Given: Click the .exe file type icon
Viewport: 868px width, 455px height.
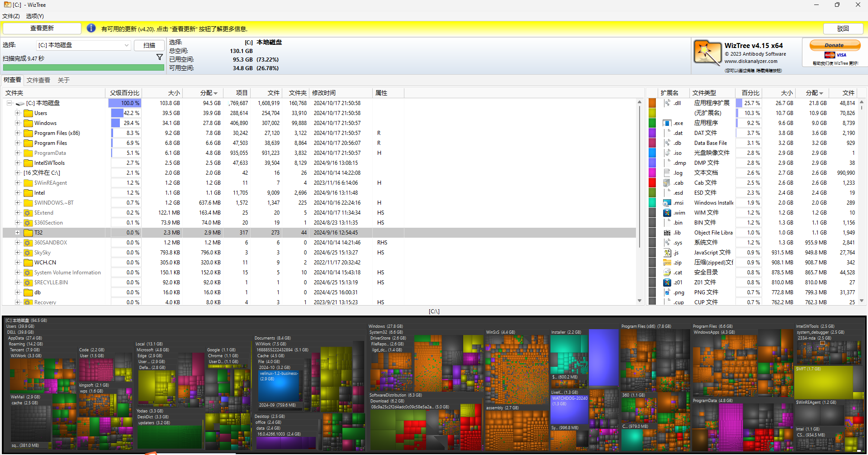Looking at the screenshot, I should tap(667, 123).
